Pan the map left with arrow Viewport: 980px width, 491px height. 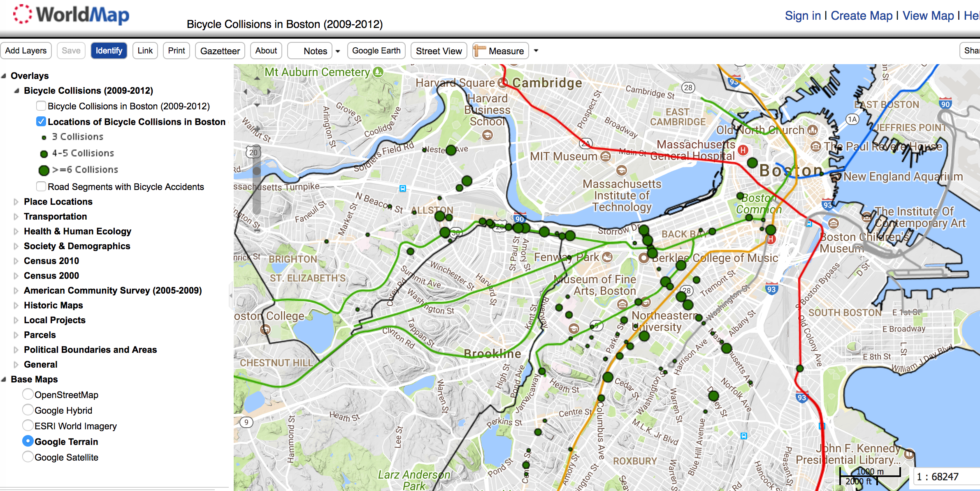click(246, 92)
